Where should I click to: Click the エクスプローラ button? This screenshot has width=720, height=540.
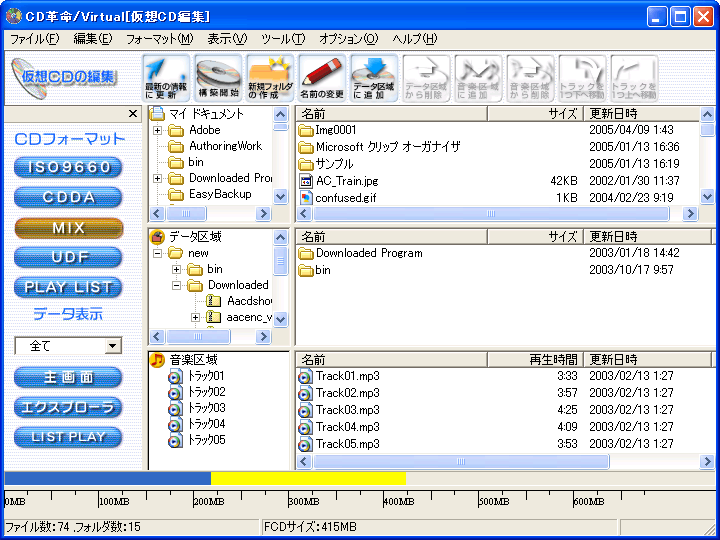(68, 408)
